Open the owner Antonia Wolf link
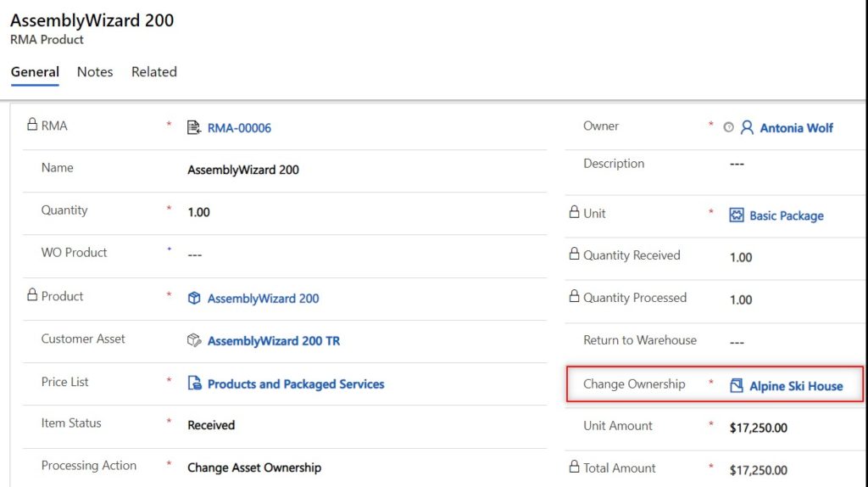 [x=796, y=128]
